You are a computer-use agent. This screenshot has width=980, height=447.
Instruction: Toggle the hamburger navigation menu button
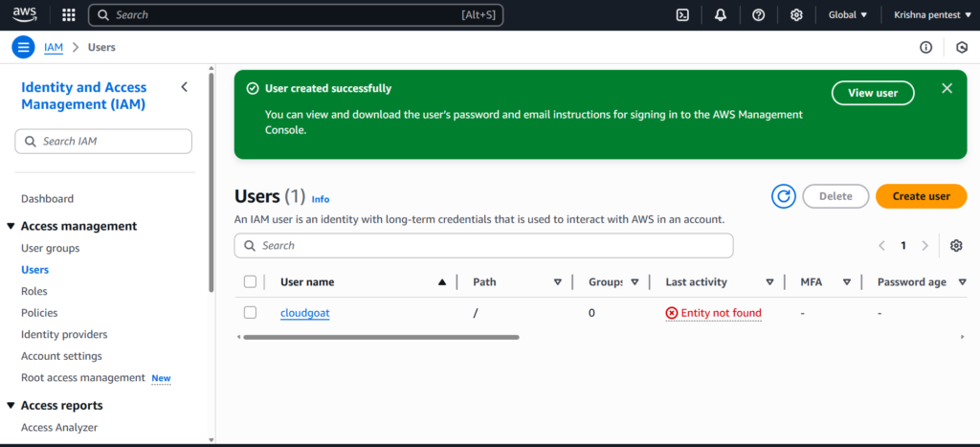tap(23, 47)
